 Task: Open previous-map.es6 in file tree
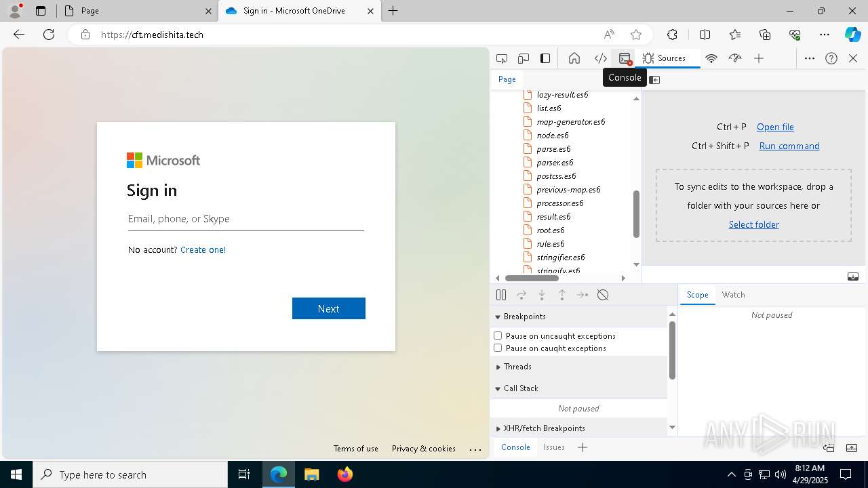coord(568,190)
